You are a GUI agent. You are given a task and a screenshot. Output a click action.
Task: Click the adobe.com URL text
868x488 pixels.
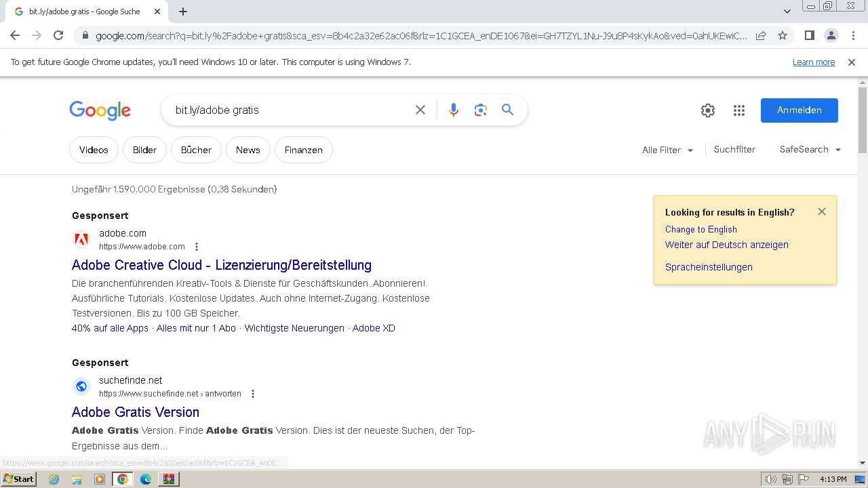click(142, 247)
